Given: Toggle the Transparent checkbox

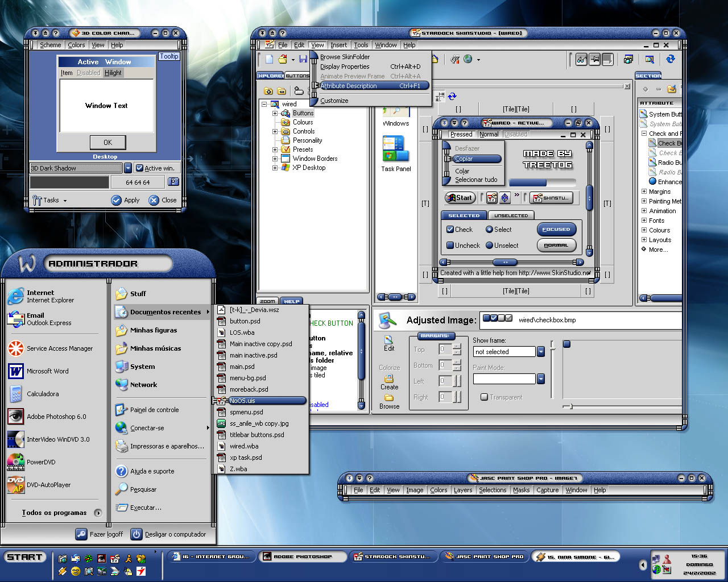Looking at the screenshot, I should click(x=484, y=397).
